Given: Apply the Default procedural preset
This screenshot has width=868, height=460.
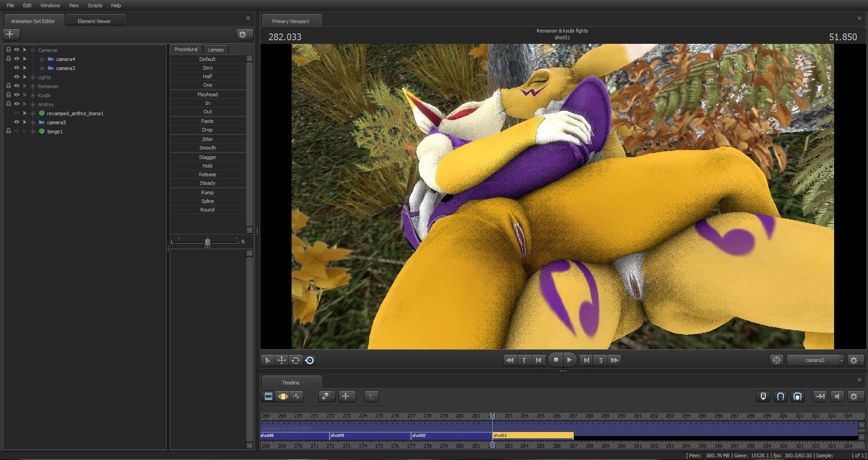Looking at the screenshot, I should pyautogui.click(x=208, y=59).
